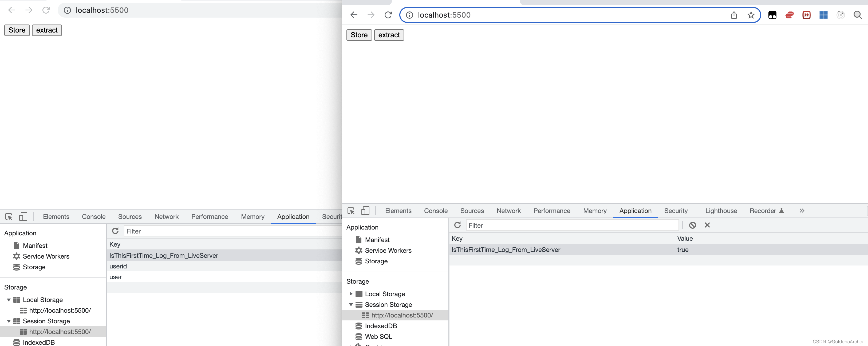Screen dimensions: 868x346
Task: Reload the page in the right browser window
Action: pyautogui.click(x=388, y=15)
